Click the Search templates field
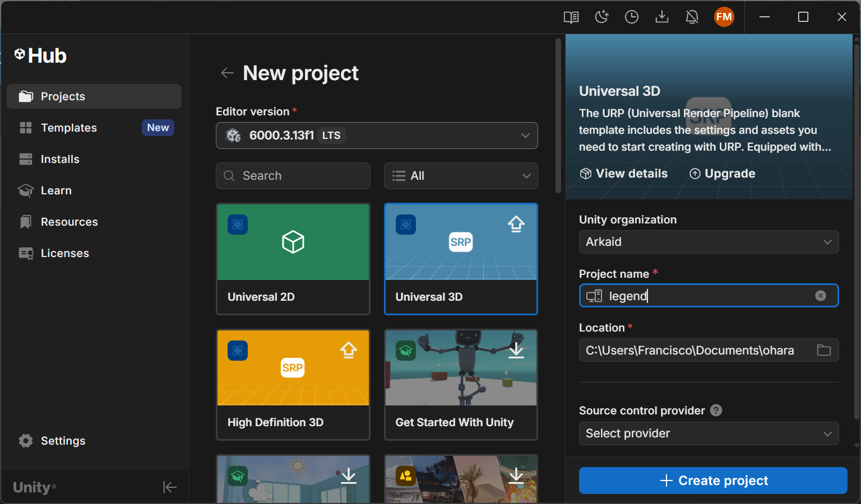861x504 pixels. coord(293,176)
